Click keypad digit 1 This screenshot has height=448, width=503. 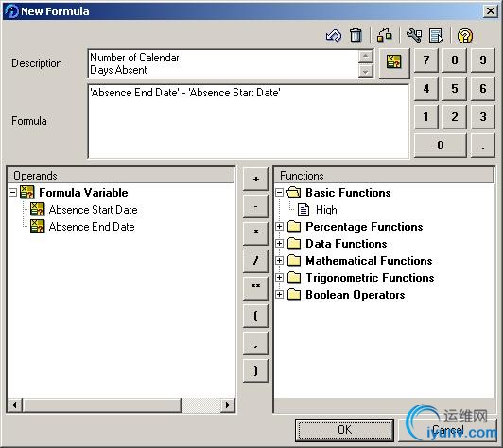pyautogui.click(x=426, y=117)
